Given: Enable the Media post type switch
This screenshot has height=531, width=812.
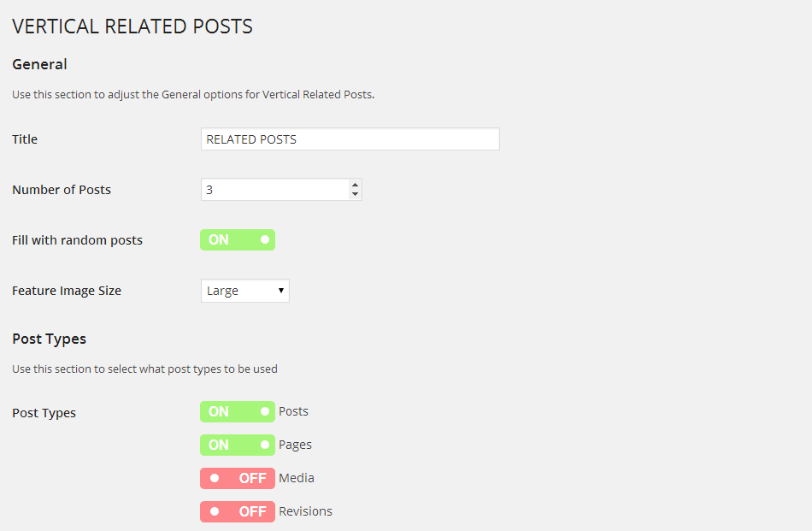Looking at the screenshot, I should tap(238, 478).
